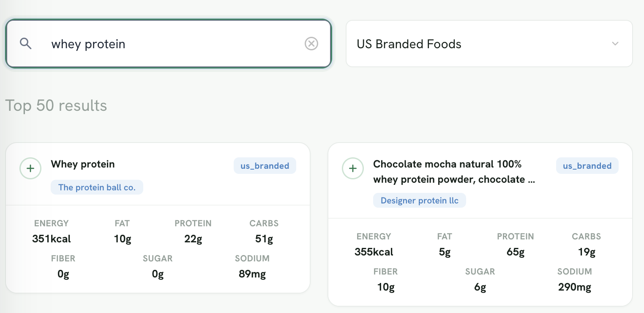Open the Whey protein result title
The height and width of the screenshot is (313, 644).
point(83,164)
